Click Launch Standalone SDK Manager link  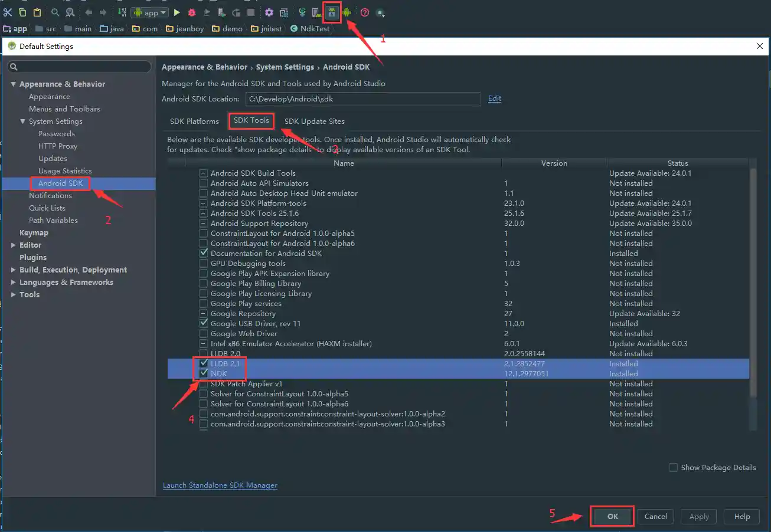point(220,485)
